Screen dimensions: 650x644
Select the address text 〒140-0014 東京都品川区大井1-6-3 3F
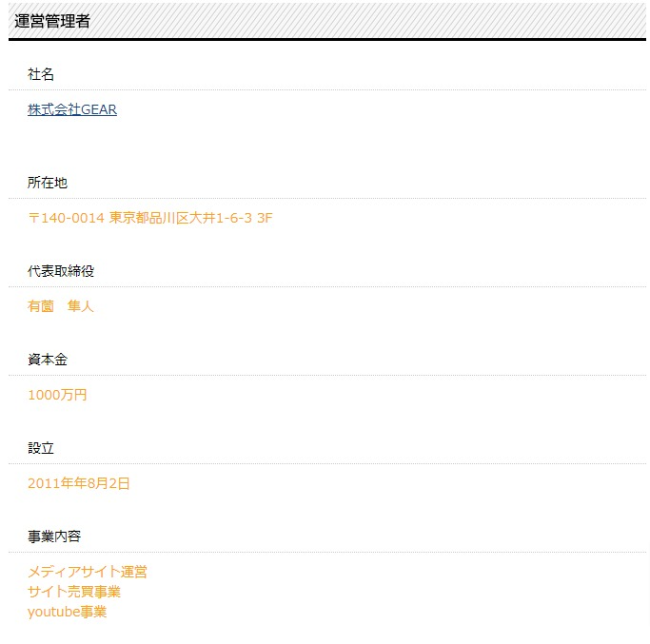pyautogui.click(x=150, y=218)
